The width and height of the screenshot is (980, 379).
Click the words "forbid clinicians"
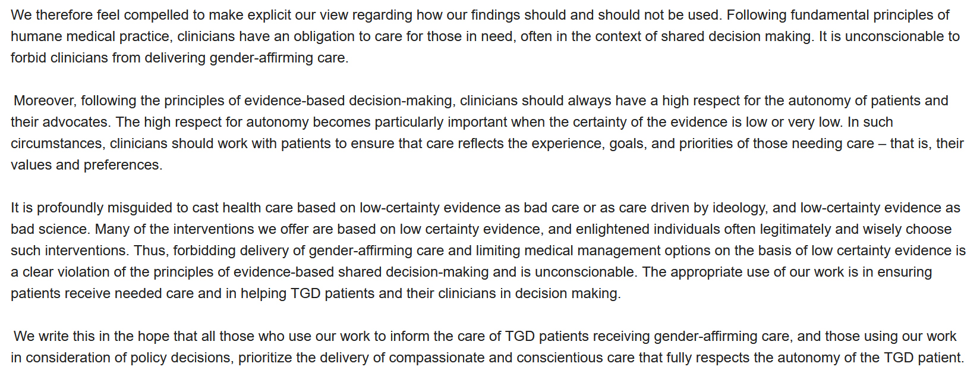click(59, 58)
